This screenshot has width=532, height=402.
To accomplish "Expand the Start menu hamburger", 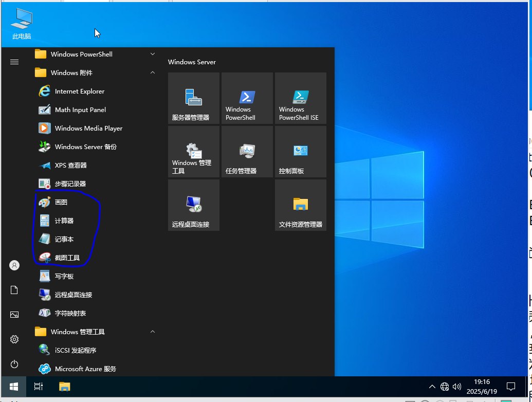I will [x=14, y=62].
